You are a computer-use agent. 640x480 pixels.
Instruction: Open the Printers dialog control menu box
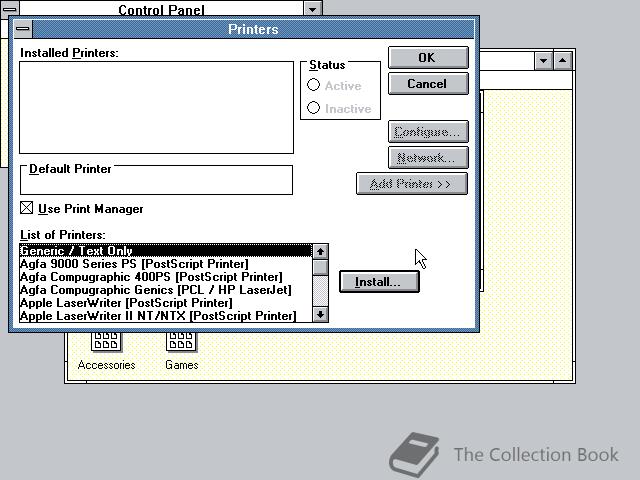pyautogui.click(x=23, y=29)
